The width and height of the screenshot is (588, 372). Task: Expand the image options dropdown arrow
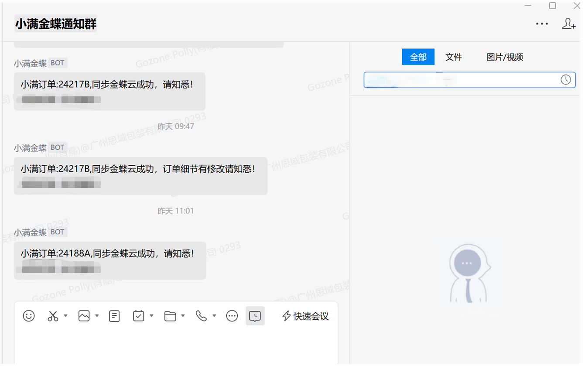tap(97, 316)
